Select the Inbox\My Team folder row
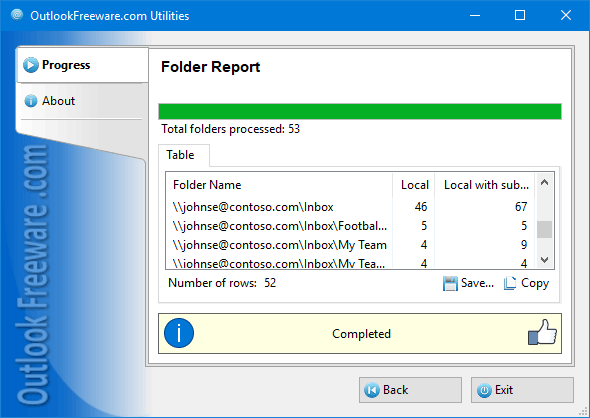 click(350, 245)
